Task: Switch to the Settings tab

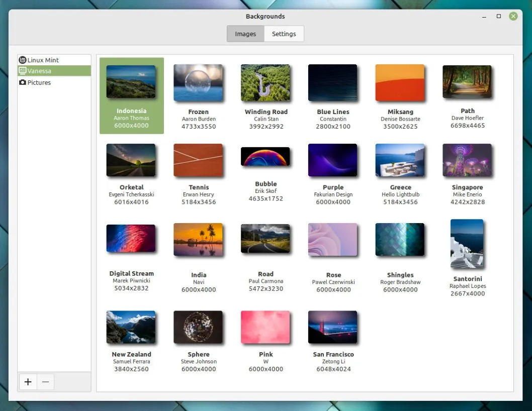Action: 284,34
